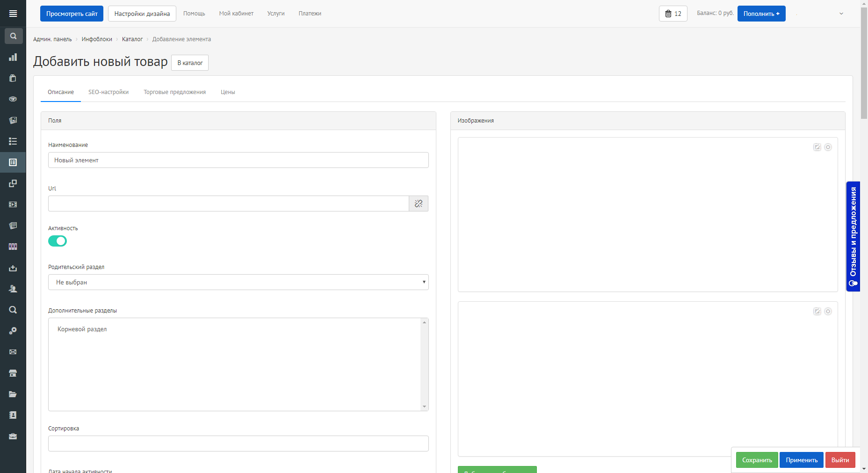Image resolution: width=868 pixels, height=473 pixels.
Task: Remove the second image with its delete icon
Action: tap(828, 311)
